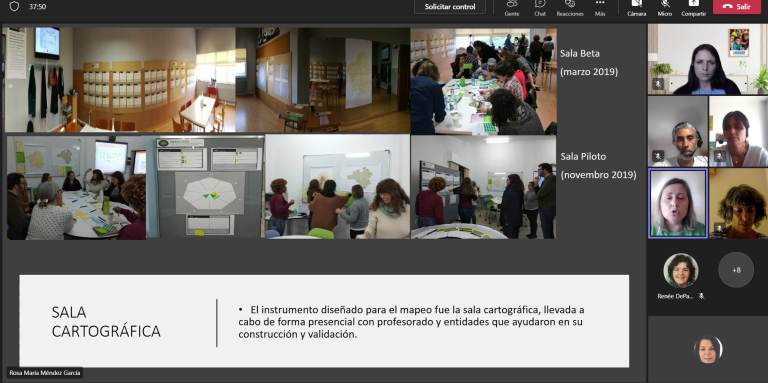Click the shield security icon
Image resolution: width=768 pixels, height=383 pixels.
click(14, 6)
